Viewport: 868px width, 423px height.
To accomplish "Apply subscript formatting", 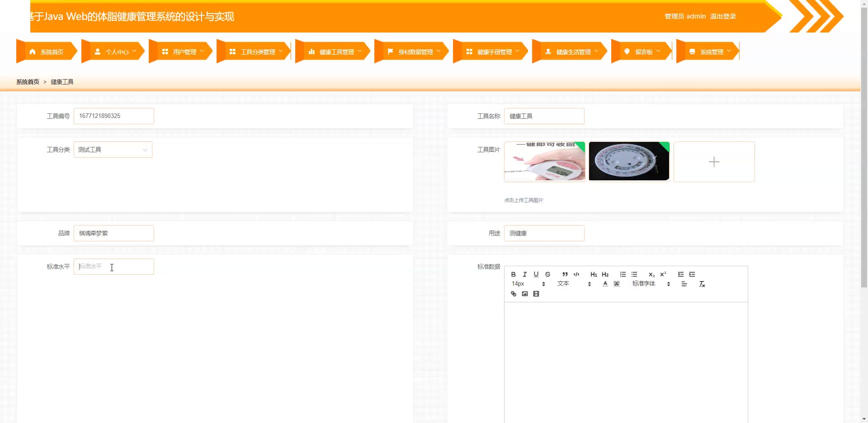I will [651, 274].
